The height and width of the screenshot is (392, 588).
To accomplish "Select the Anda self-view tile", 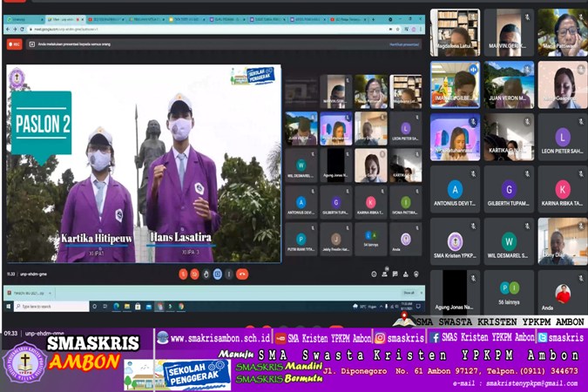I will pos(563,292).
